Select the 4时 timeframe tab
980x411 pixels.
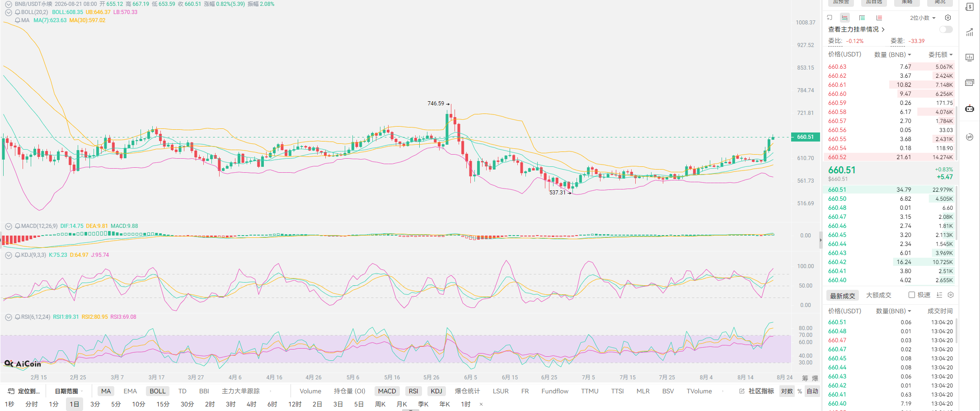(252, 404)
